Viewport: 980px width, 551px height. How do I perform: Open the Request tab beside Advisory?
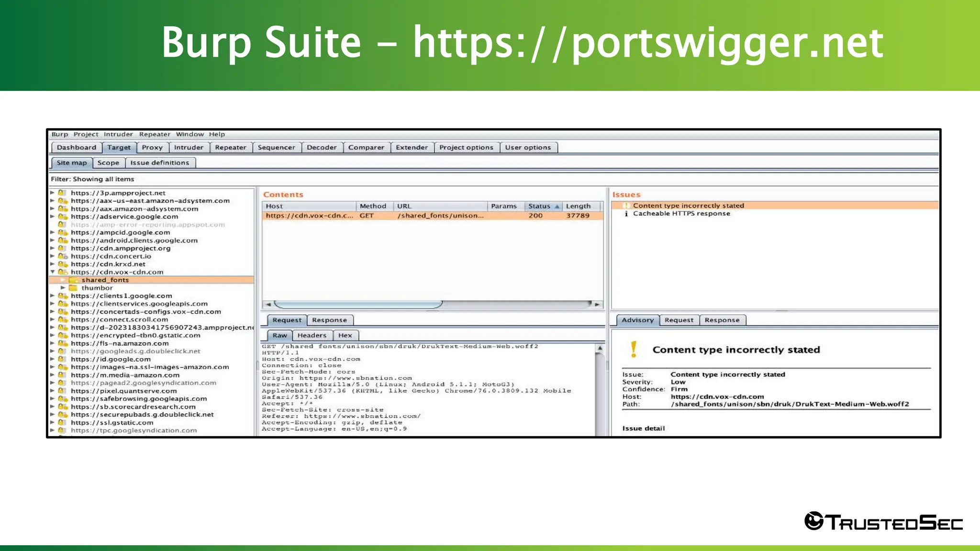click(679, 320)
